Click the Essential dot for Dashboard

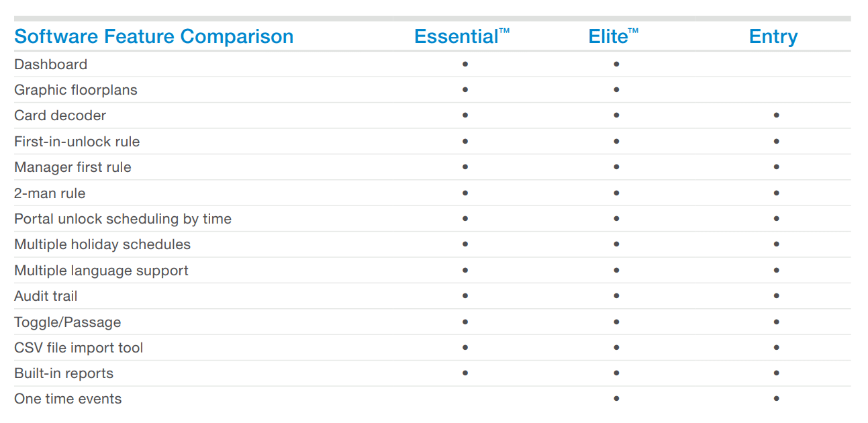click(465, 64)
